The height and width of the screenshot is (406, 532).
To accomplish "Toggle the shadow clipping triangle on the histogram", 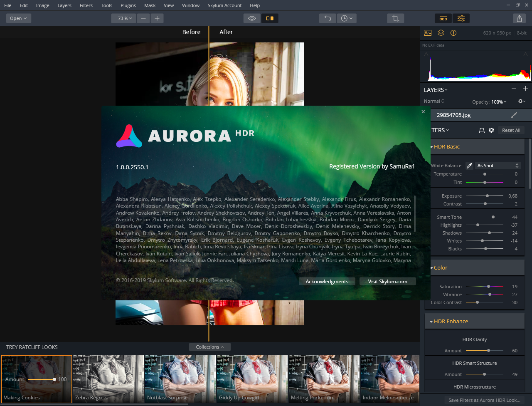I will (426, 54).
